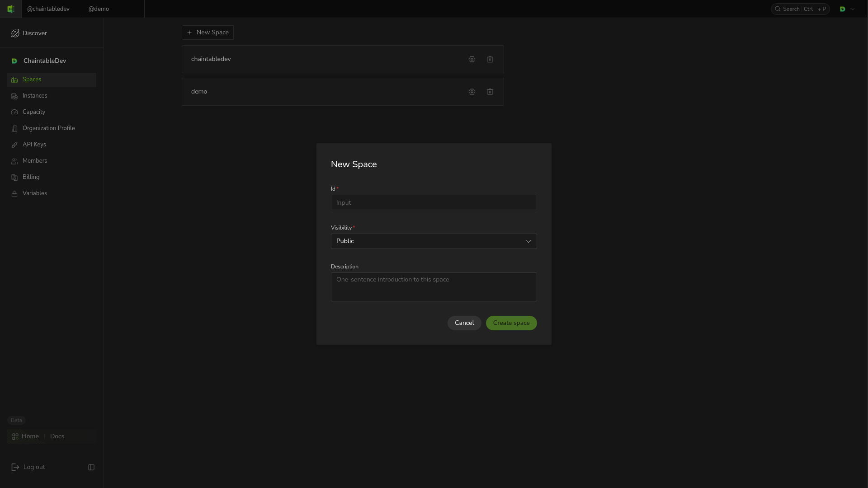This screenshot has height=488, width=868.
Task: Click the Discover compass icon
Action: pos(15,33)
